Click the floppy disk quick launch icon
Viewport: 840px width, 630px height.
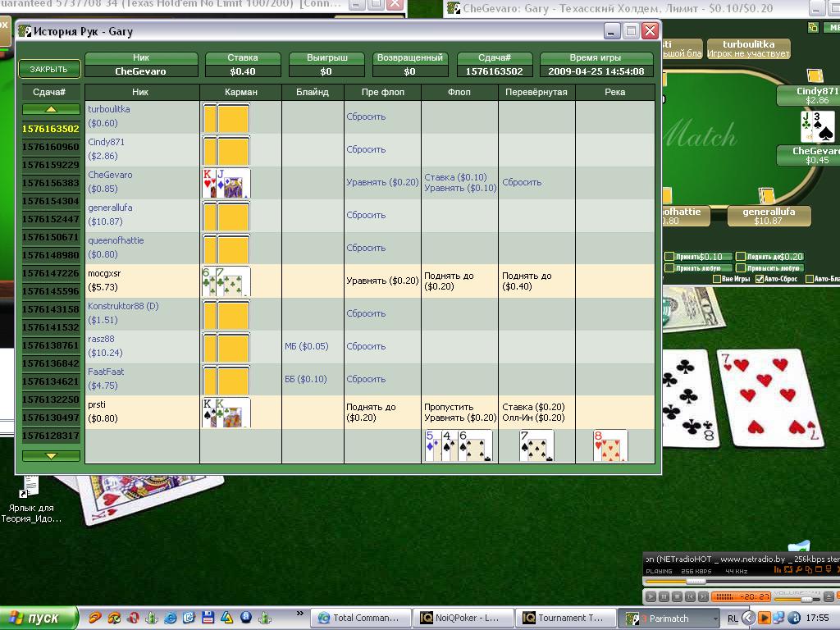click(x=208, y=618)
